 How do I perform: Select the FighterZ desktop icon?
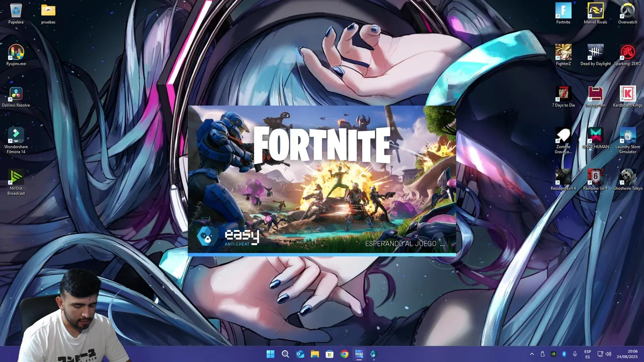[563, 55]
